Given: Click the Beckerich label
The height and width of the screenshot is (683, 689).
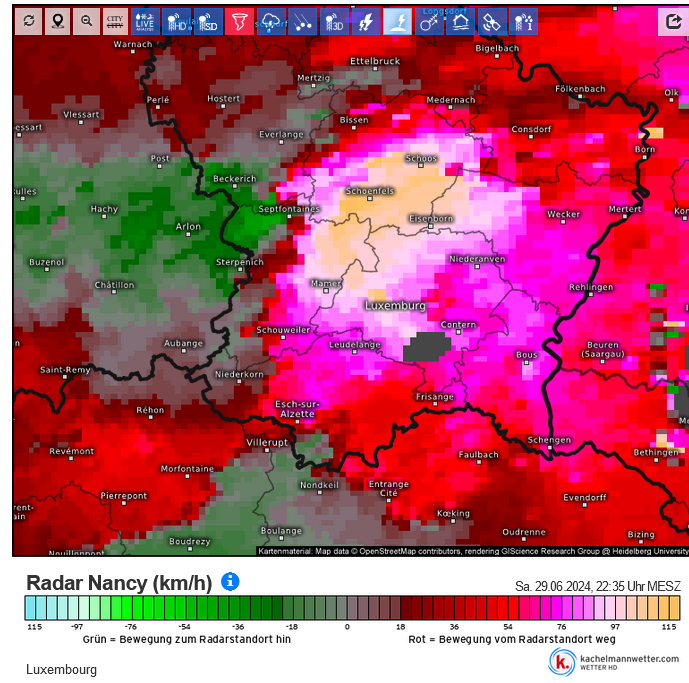Looking at the screenshot, I should pyautogui.click(x=235, y=178).
